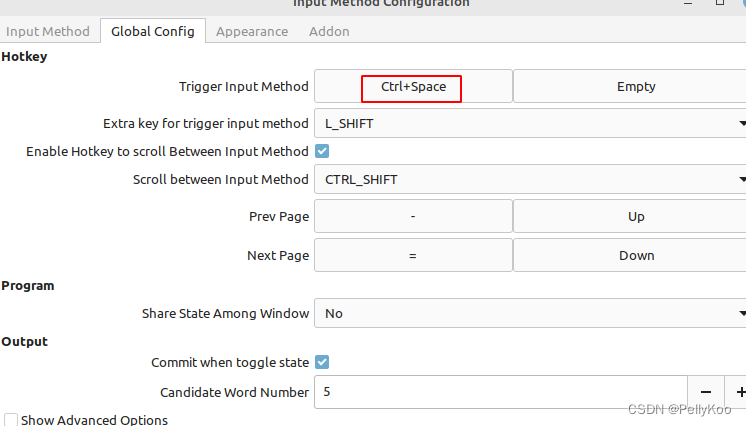Change the Prev Page minus key button
The height and width of the screenshot is (426, 746).
[413, 216]
